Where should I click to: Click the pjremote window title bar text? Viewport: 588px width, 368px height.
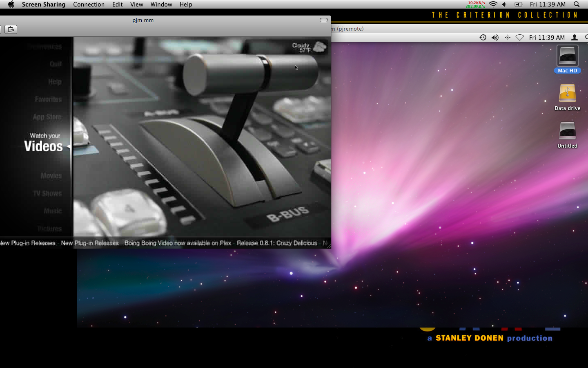click(347, 29)
